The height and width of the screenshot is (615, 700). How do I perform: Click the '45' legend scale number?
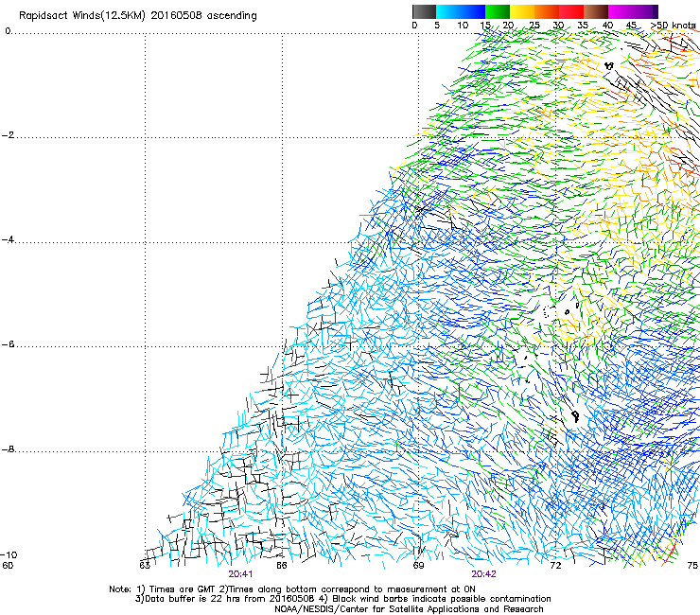click(631, 25)
